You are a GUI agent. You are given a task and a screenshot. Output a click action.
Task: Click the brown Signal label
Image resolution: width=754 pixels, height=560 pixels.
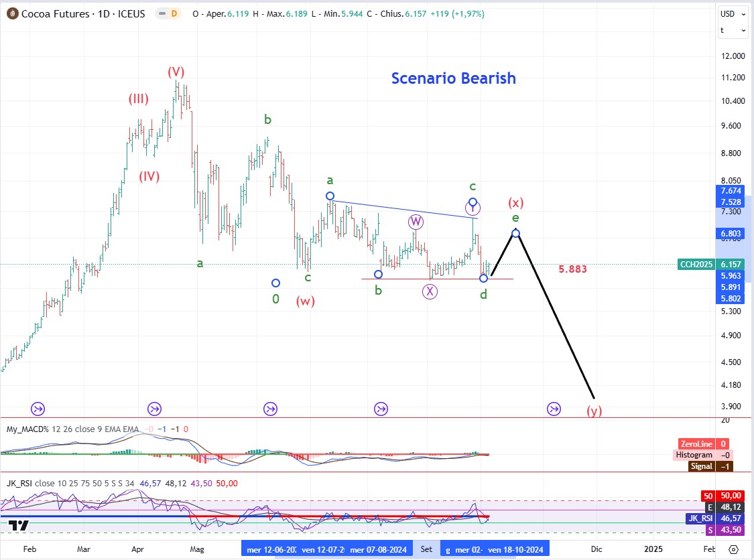(x=701, y=466)
